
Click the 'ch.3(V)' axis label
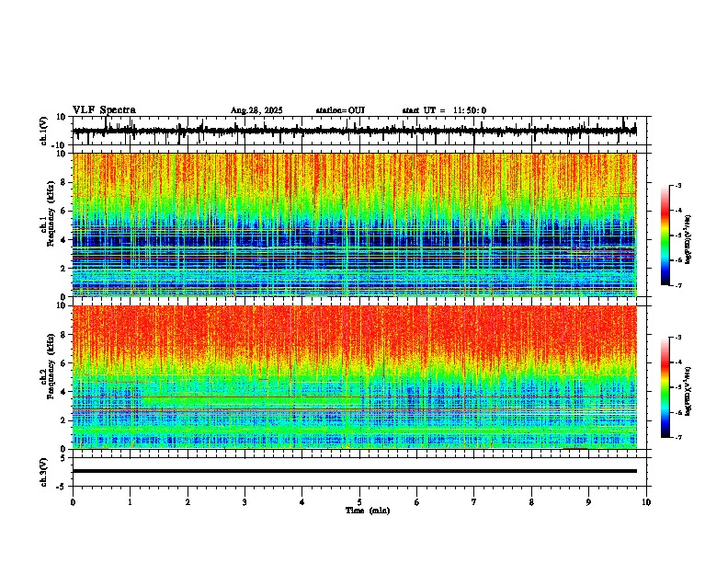(44, 472)
